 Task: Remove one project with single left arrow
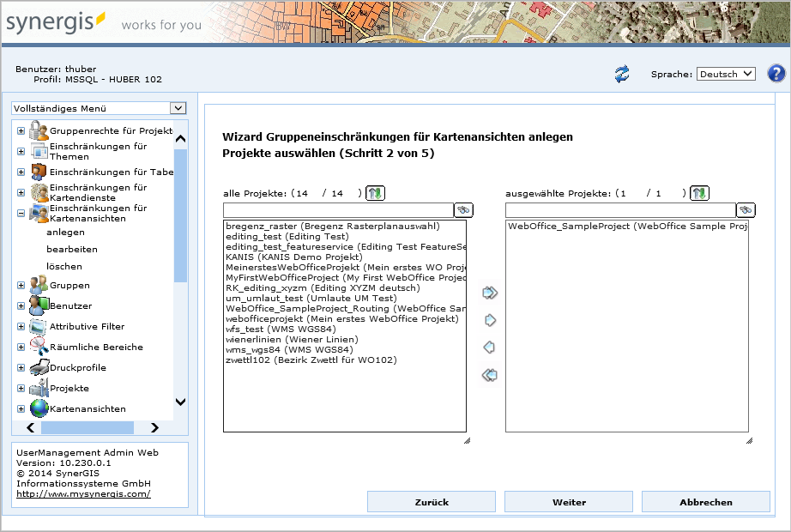coord(490,348)
